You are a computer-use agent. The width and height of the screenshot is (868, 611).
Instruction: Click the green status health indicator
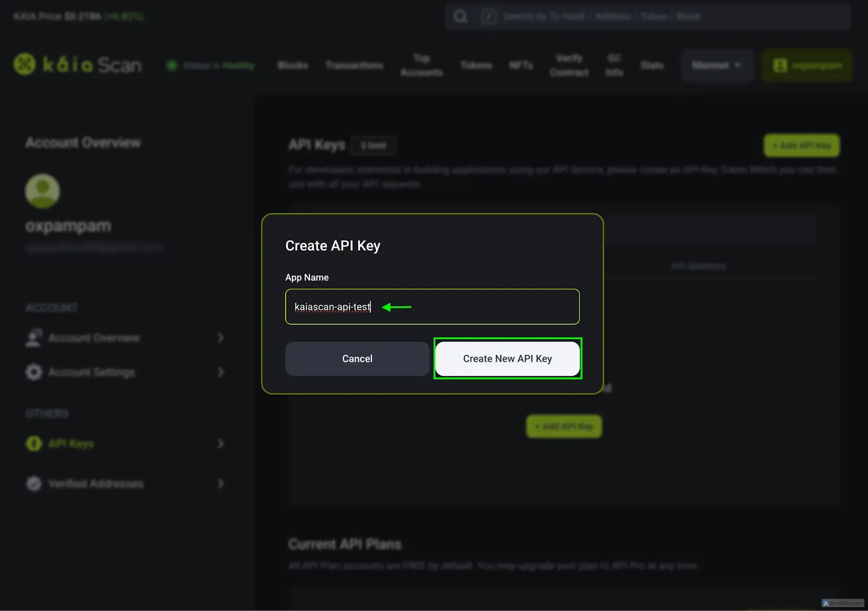click(x=172, y=66)
